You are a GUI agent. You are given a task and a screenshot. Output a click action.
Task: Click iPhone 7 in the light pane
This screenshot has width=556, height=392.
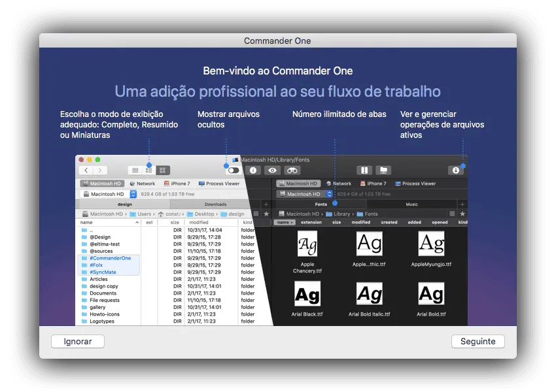[x=177, y=184]
